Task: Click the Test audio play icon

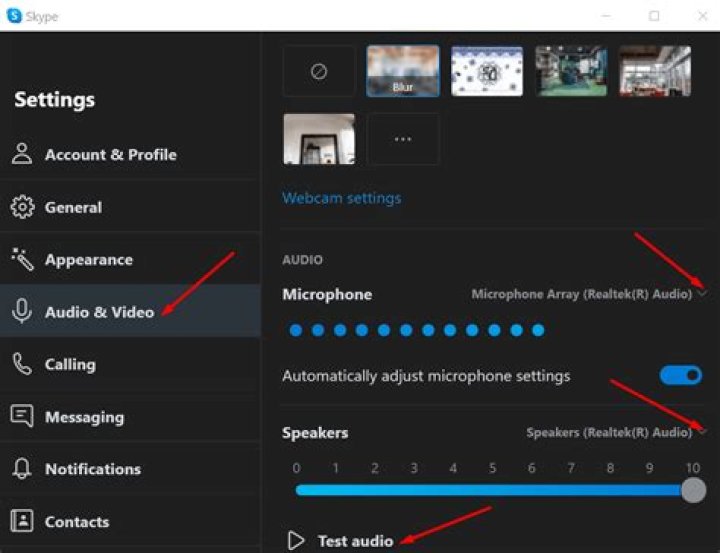Action: pos(296,541)
